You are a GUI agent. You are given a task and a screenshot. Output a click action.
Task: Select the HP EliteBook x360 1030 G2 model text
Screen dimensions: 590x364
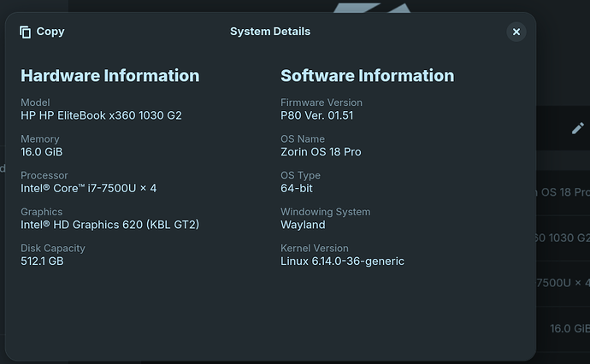[101, 115]
